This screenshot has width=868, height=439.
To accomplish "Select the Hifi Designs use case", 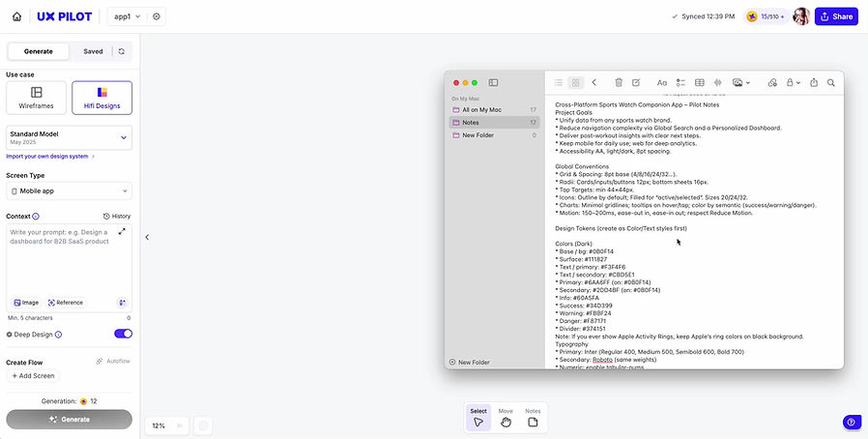I will point(101,98).
